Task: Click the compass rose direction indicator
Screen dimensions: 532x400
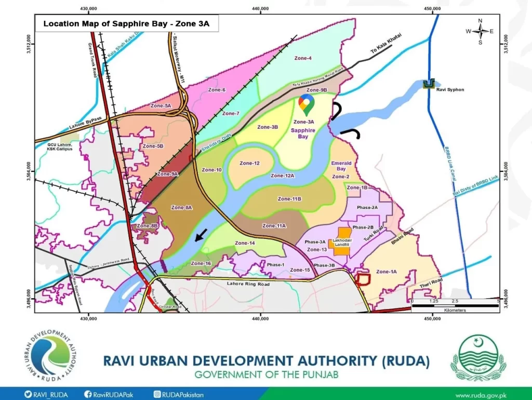Action: pyautogui.click(x=480, y=31)
